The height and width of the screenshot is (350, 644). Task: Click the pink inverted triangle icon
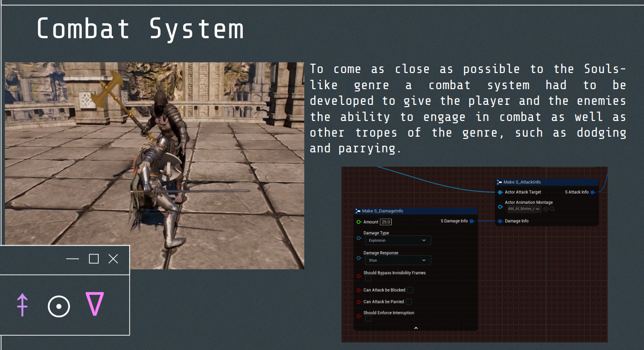pos(95,304)
